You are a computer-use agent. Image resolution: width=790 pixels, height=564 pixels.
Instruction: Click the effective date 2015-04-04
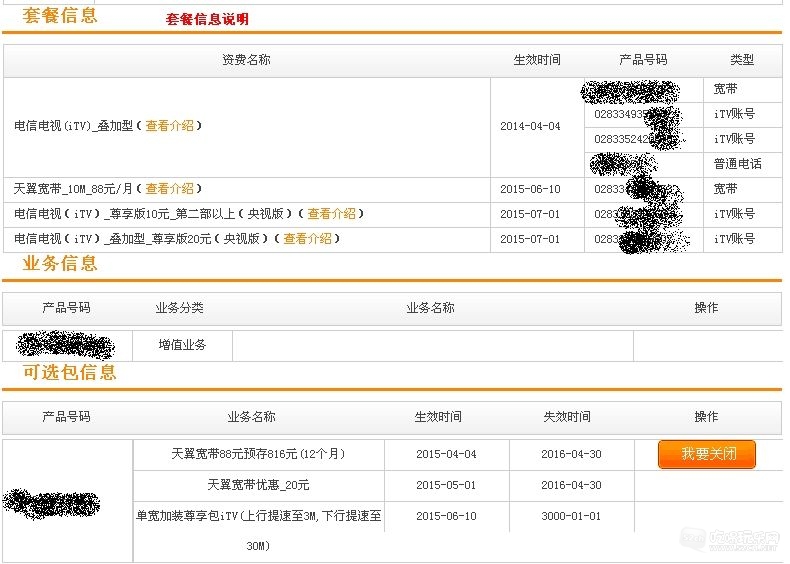(x=446, y=455)
